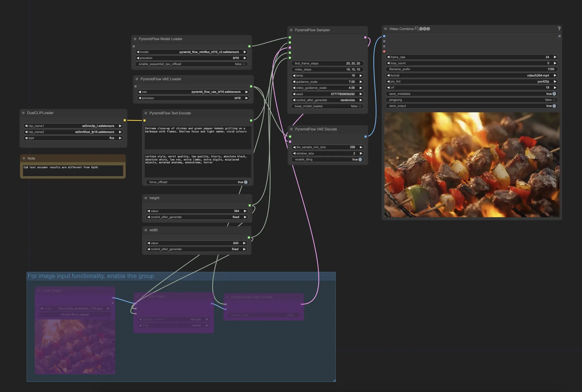Click the Text Encode green output socket
This screenshot has height=392, width=582.
[x=251, y=121]
